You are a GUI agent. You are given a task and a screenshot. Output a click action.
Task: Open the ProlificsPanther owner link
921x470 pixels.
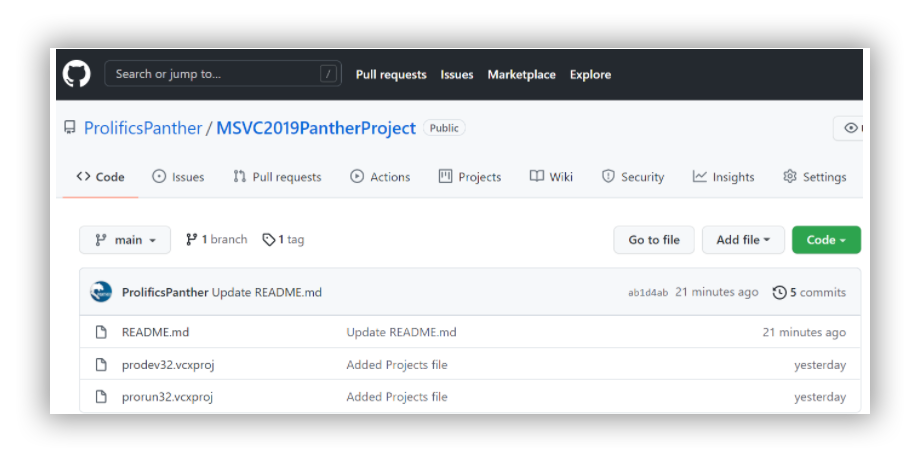[x=143, y=128]
